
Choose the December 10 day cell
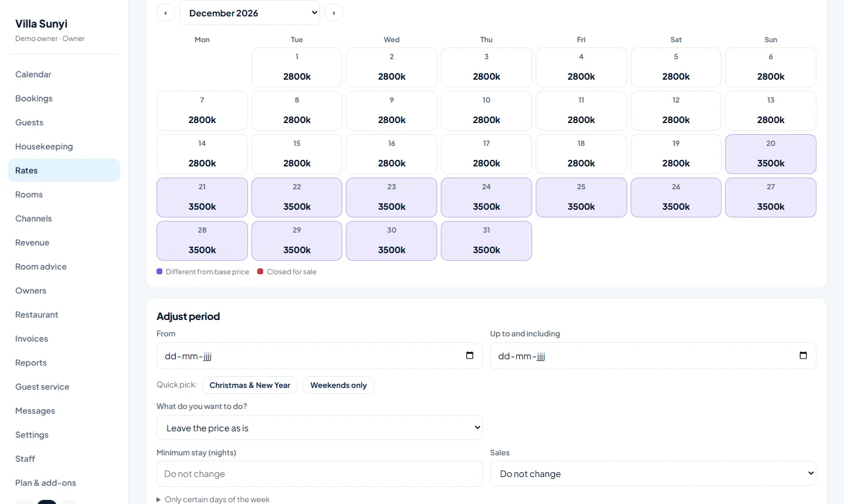(x=486, y=111)
